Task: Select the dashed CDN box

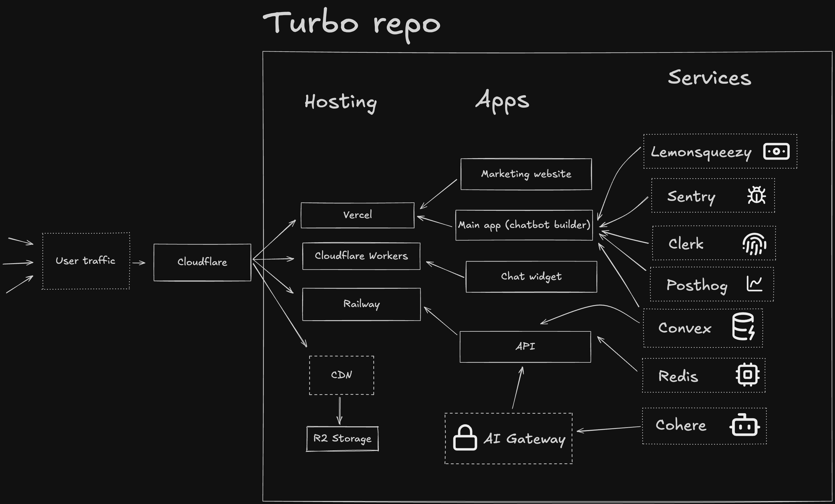Action: click(x=342, y=375)
